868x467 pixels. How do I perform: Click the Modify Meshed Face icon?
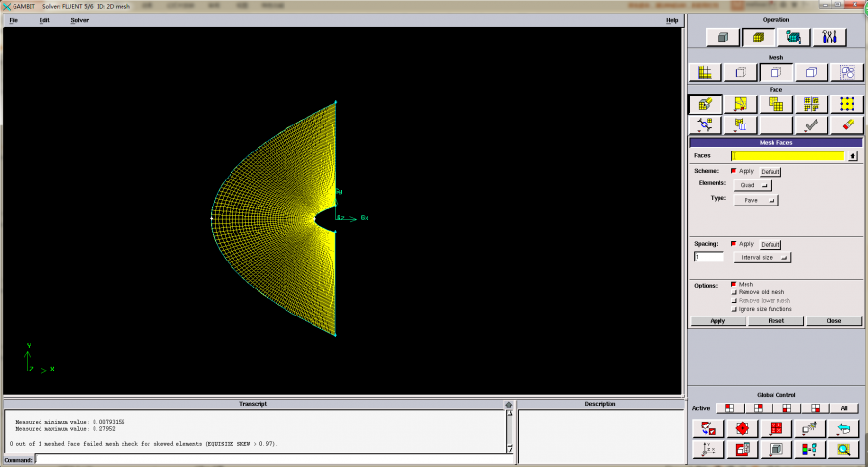pyautogui.click(x=741, y=125)
